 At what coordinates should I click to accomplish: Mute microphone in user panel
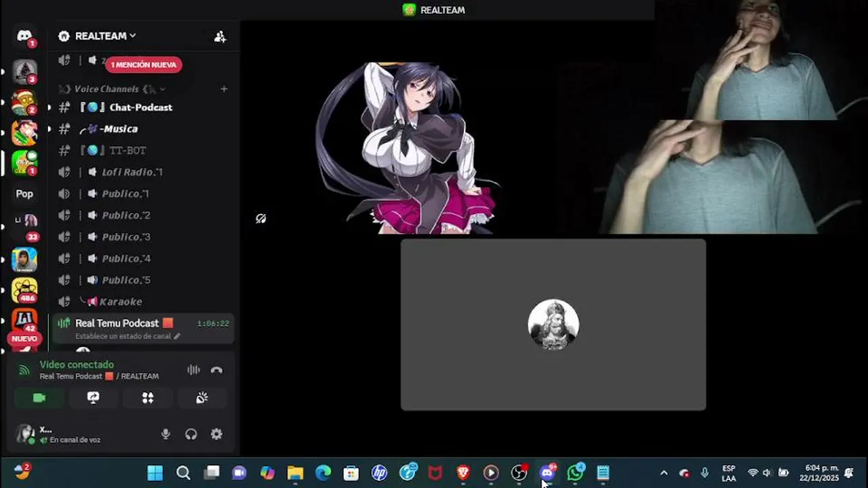165,434
